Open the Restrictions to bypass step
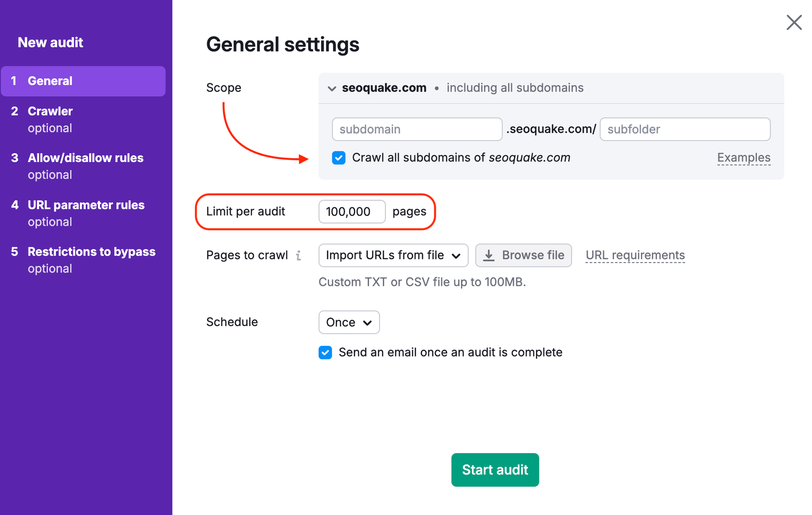 [x=91, y=251]
